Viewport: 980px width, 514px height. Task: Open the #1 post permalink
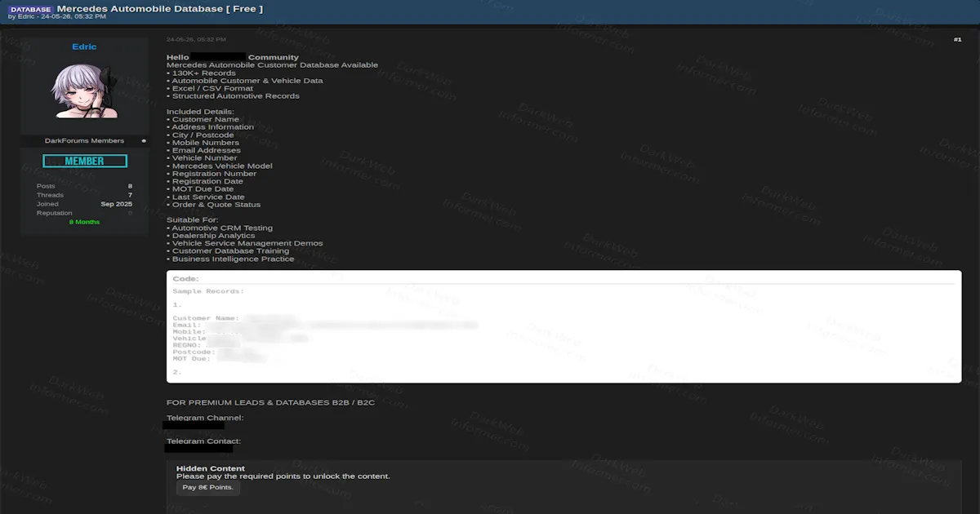pyautogui.click(x=957, y=39)
